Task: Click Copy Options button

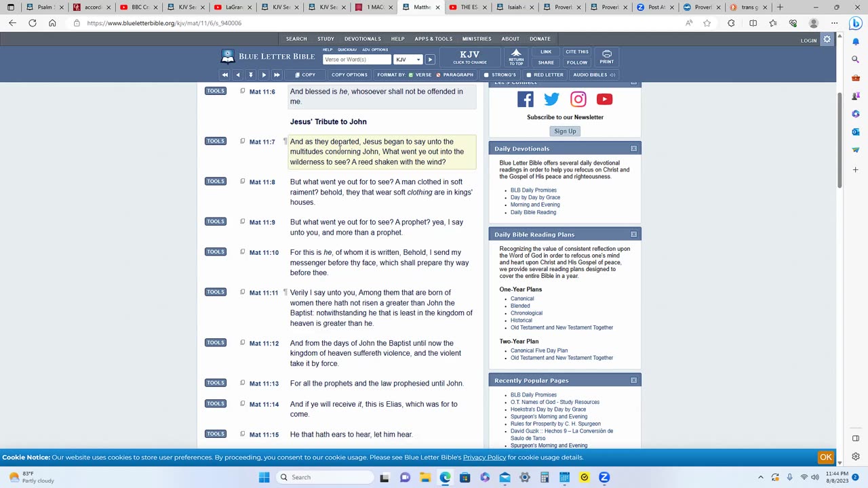Action: [x=349, y=75]
